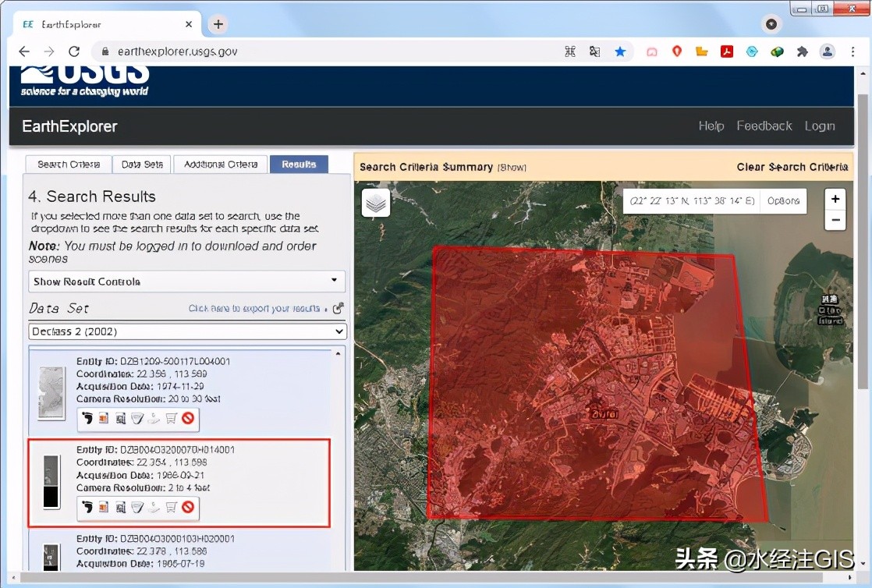This screenshot has width=872, height=588.
Task: Open the Login page
Action: [820, 126]
